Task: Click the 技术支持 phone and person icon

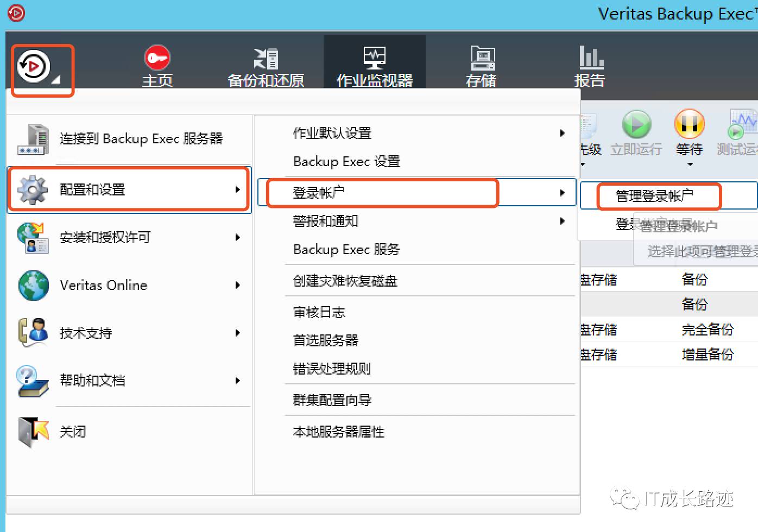Action: [x=33, y=332]
